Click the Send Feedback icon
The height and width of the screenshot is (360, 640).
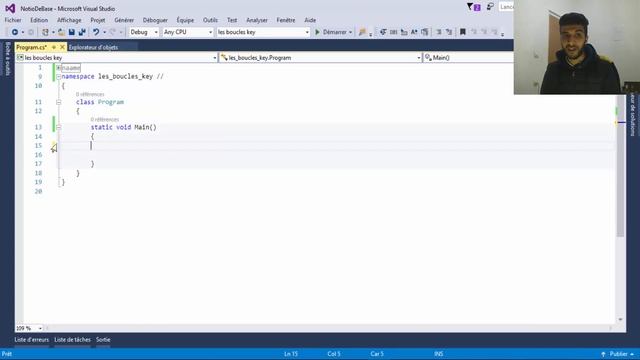(x=490, y=7)
